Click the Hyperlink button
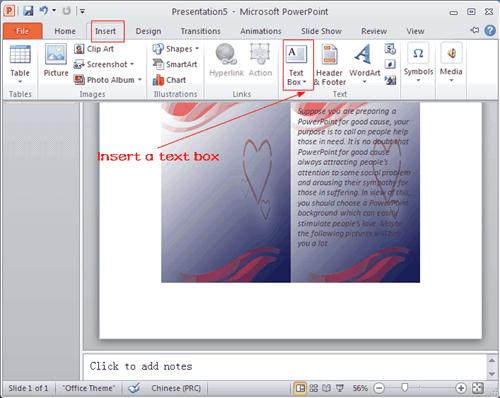Image resolution: width=500 pixels, height=398 pixels. (226, 61)
